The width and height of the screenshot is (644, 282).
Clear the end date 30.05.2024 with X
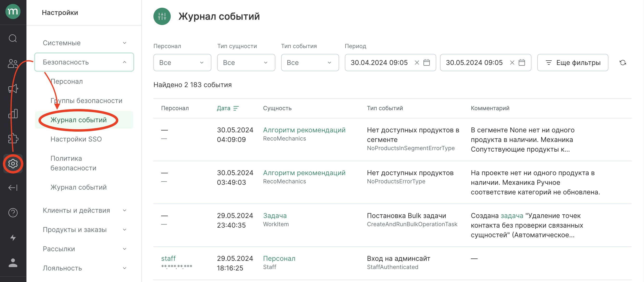coord(512,63)
